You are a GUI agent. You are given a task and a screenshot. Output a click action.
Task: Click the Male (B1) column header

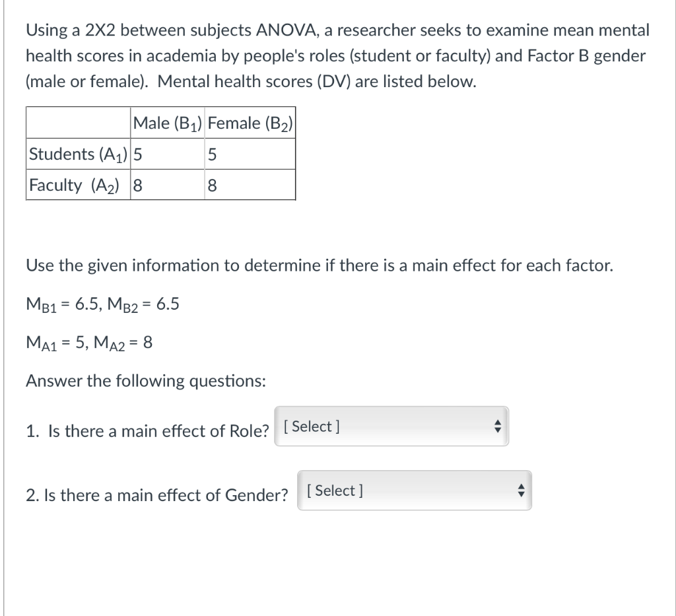coord(167,123)
